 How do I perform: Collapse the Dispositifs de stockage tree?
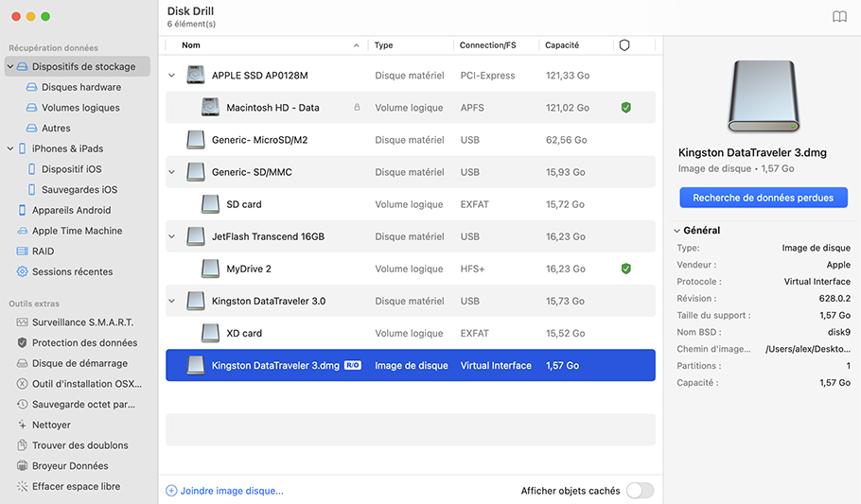9,66
